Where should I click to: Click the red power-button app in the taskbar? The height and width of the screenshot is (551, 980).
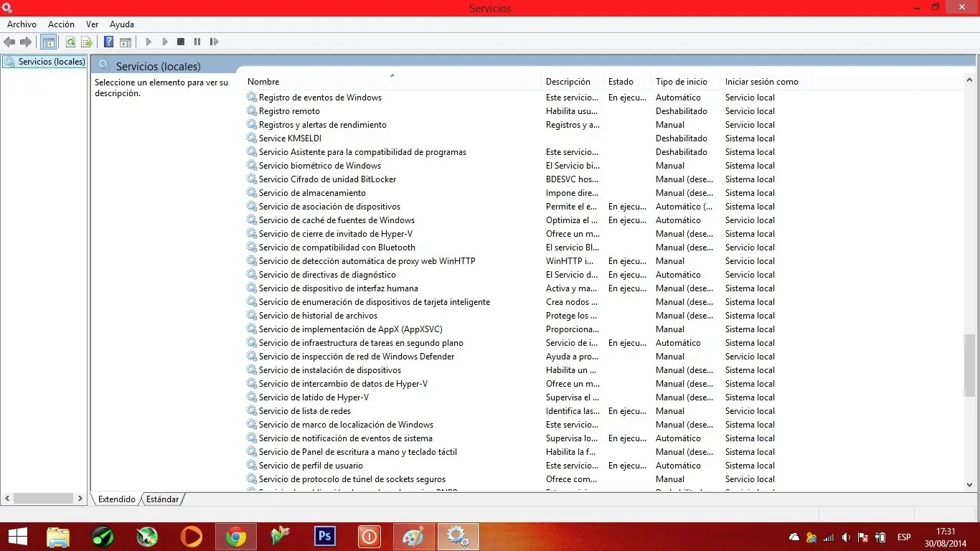click(x=369, y=537)
